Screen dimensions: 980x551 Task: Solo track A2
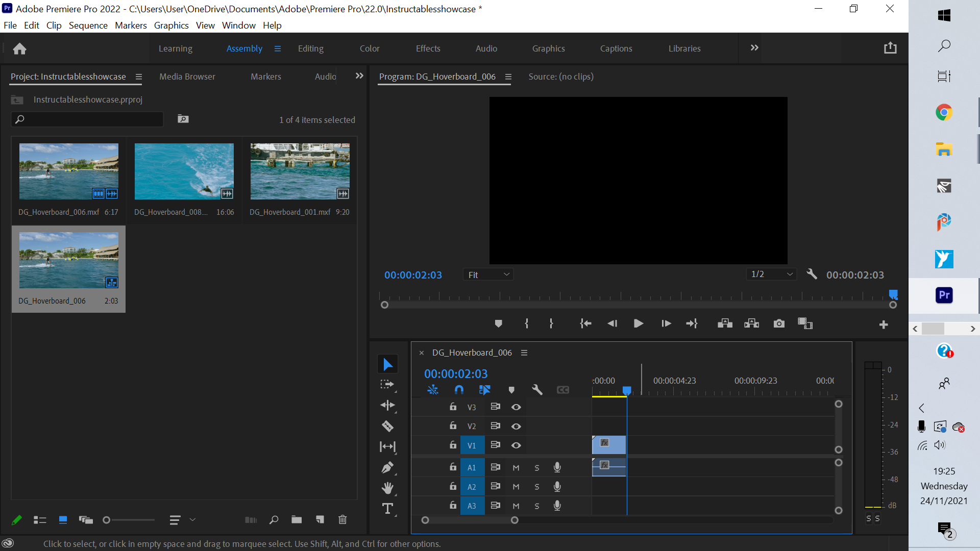pyautogui.click(x=537, y=487)
